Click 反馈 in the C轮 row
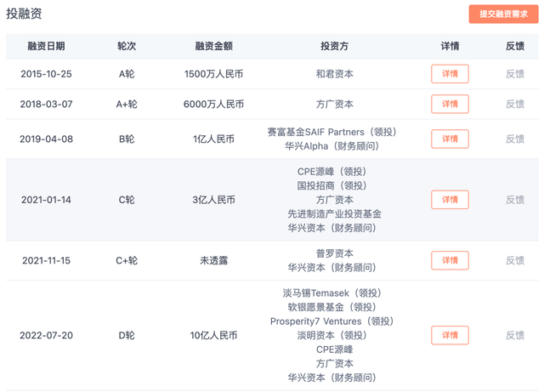 515,200
